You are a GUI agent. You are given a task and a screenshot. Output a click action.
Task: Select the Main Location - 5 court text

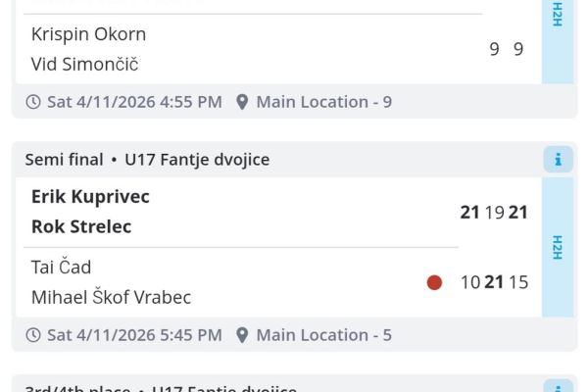pyautogui.click(x=323, y=335)
